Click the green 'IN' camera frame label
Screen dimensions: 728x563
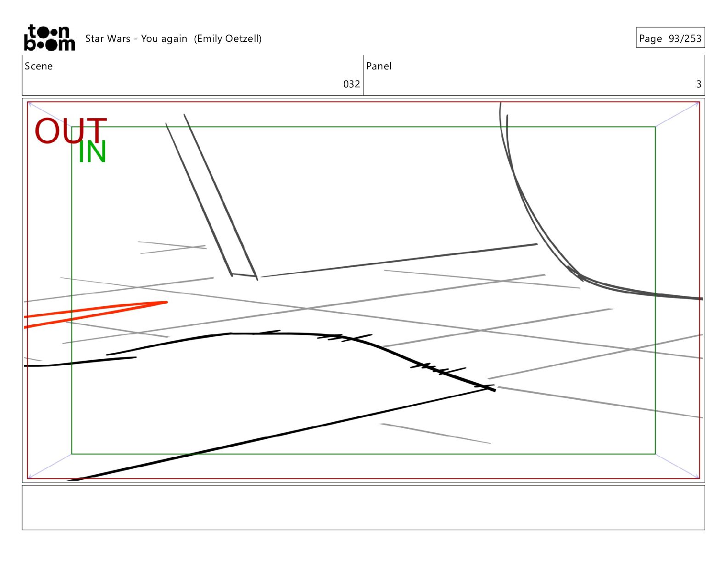92,152
